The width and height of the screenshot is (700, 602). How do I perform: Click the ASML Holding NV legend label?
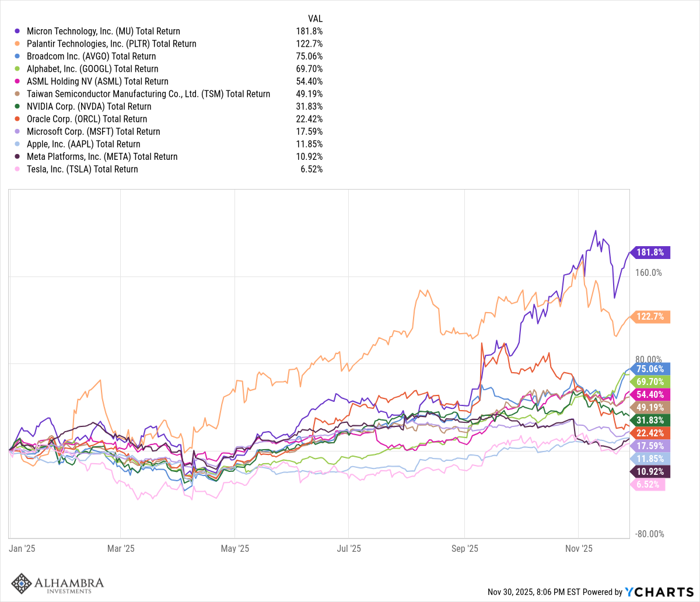[97, 82]
